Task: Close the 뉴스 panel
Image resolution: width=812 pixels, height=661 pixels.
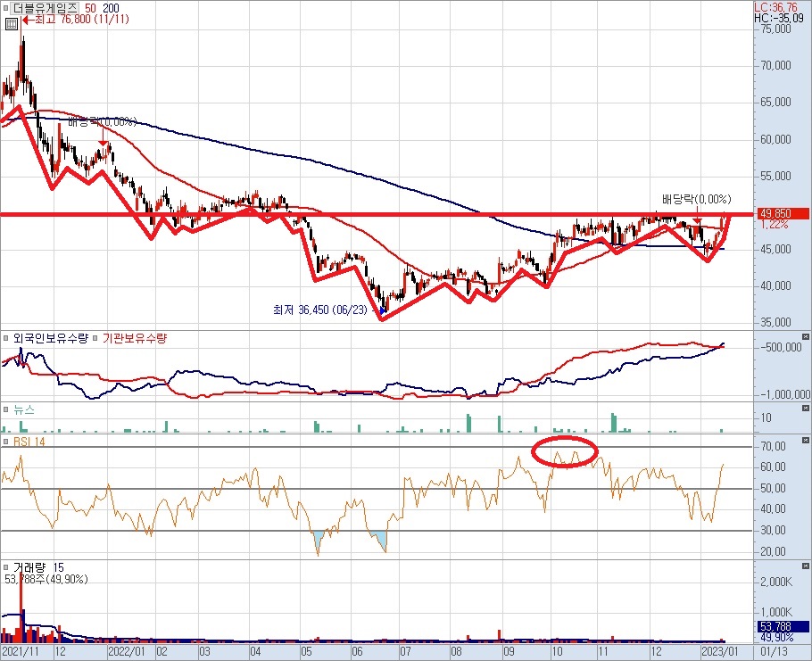Action: click(805, 408)
